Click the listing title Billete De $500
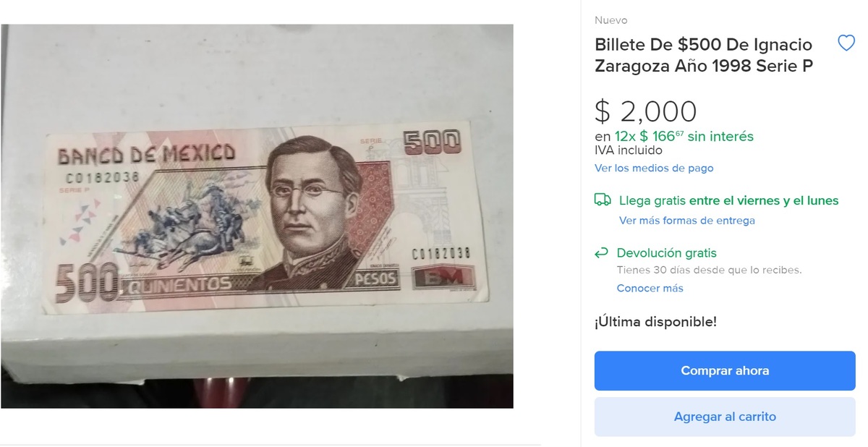The width and height of the screenshot is (868, 447). pos(703,55)
